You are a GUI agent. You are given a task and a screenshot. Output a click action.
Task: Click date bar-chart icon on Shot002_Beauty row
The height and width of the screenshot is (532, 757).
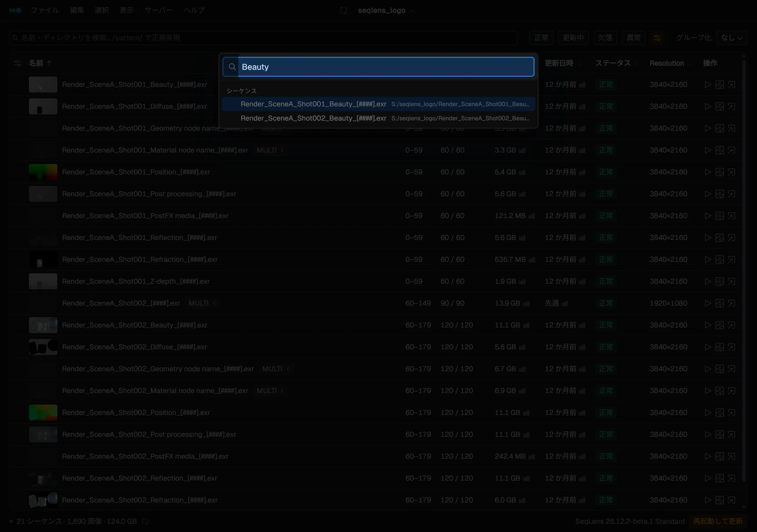coord(582,325)
